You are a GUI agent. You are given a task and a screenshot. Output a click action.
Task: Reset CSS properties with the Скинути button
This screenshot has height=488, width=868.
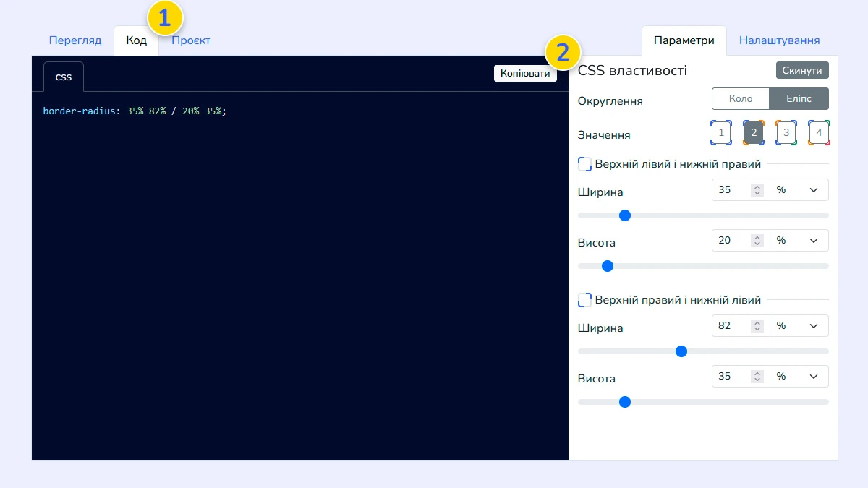point(802,70)
